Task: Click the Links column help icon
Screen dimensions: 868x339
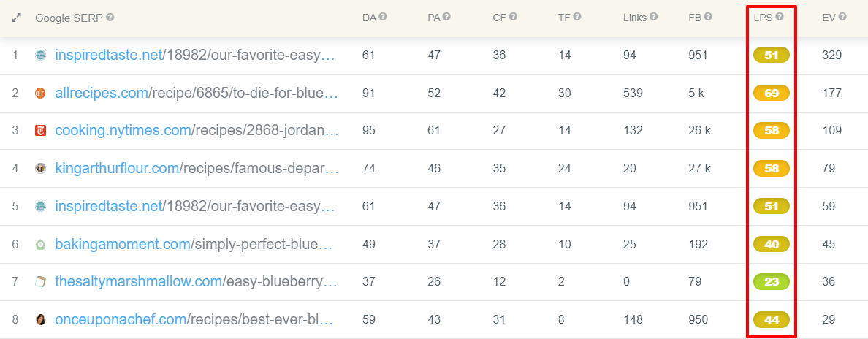Action: [x=654, y=18]
